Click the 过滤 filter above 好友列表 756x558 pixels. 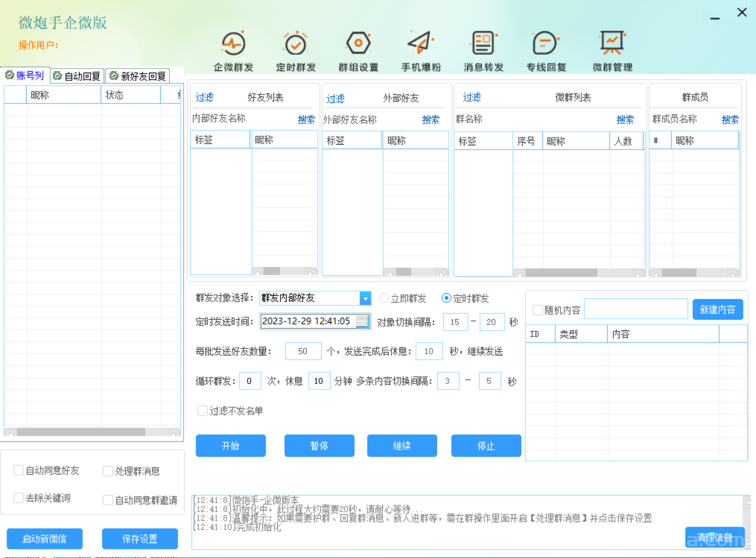pyautogui.click(x=204, y=97)
